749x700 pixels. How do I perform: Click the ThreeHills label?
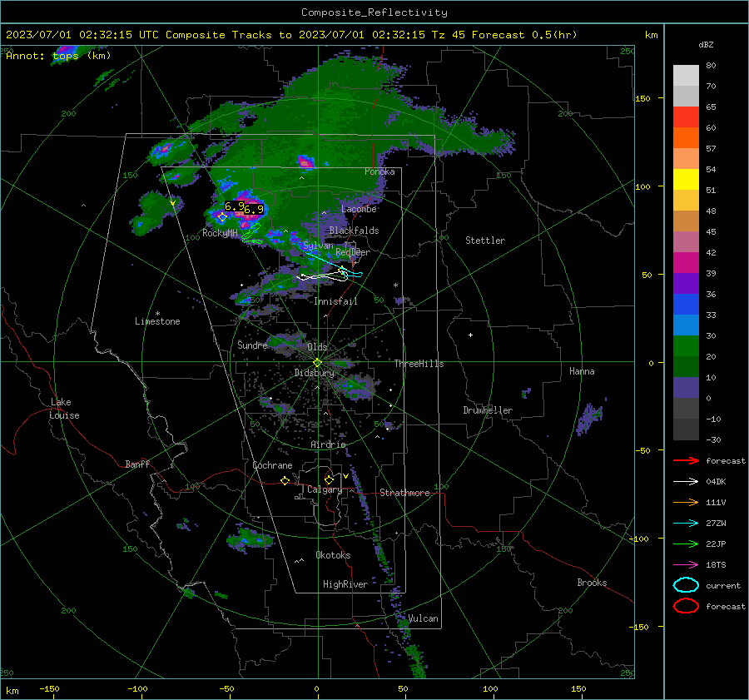(x=419, y=364)
